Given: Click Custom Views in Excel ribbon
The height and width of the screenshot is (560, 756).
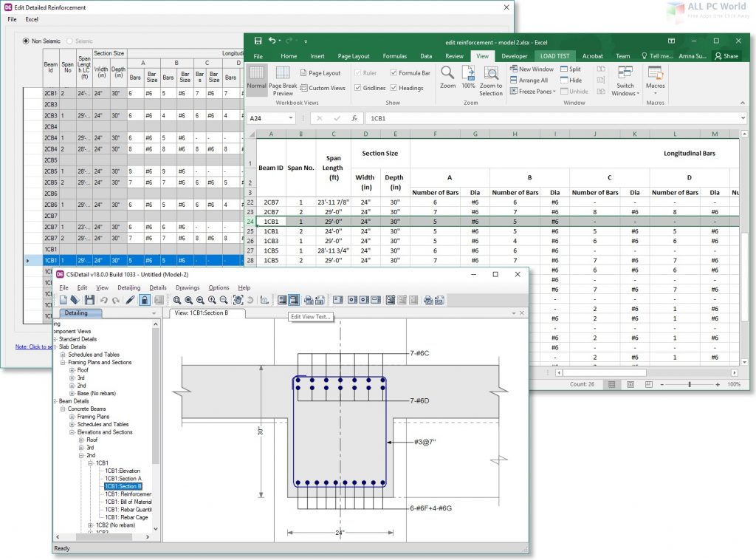Looking at the screenshot, I should (323, 88).
